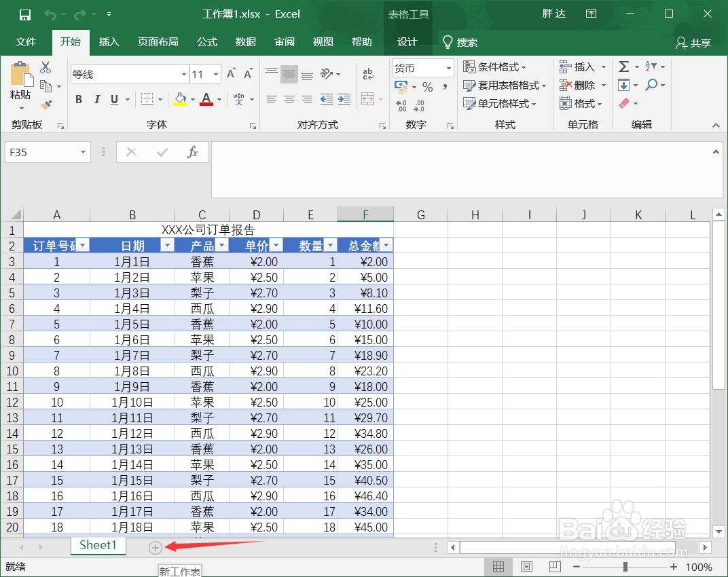Viewport: 728px width, 577px height.
Task: Click the Comma style icon
Action: coord(445,87)
